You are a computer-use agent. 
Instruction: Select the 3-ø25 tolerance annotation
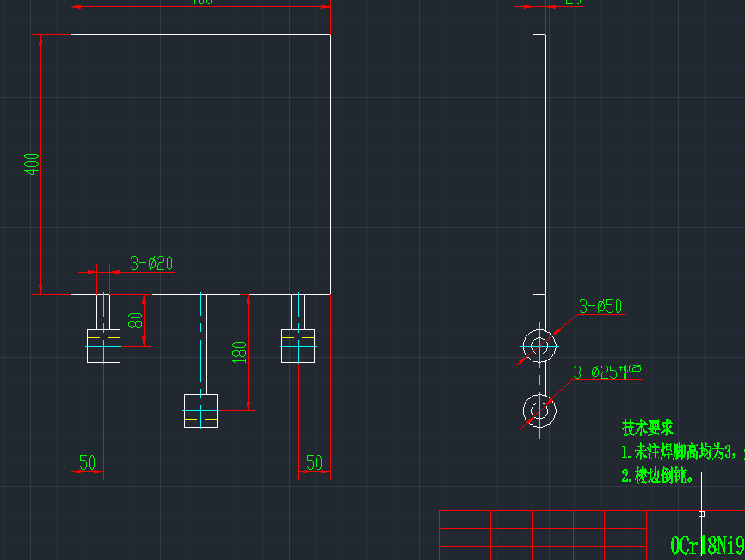tap(607, 372)
